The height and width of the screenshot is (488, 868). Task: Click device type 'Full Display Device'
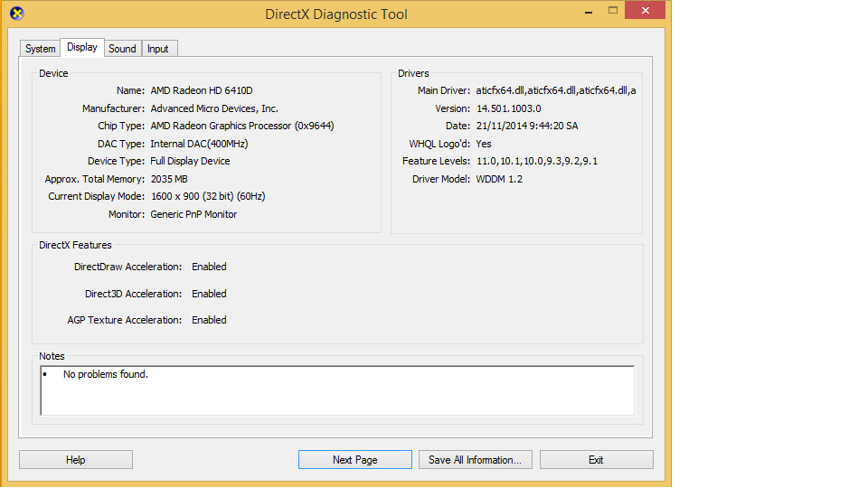pyautogui.click(x=190, y=161)
